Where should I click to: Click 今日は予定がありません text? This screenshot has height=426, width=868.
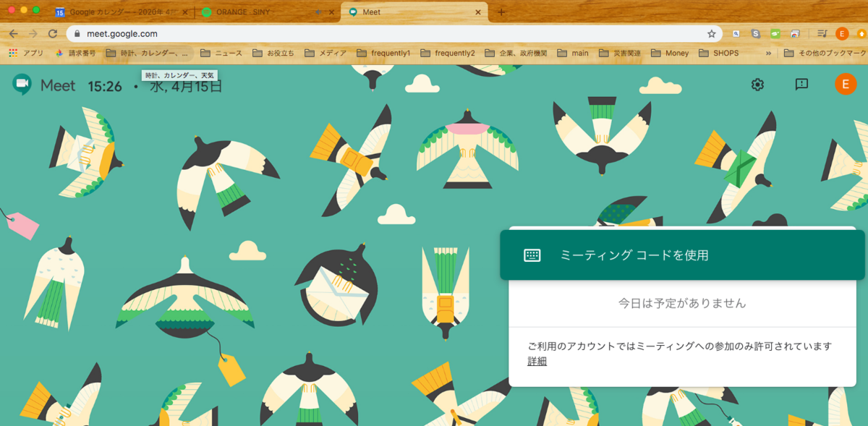[x=682, y=303]
